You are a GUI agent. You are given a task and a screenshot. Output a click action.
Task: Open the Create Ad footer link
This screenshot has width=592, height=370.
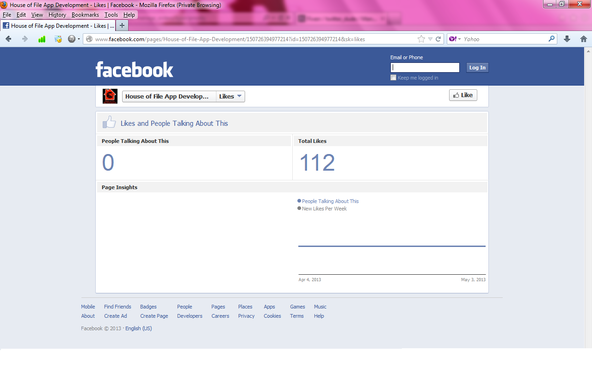click(x=116, y=316)
